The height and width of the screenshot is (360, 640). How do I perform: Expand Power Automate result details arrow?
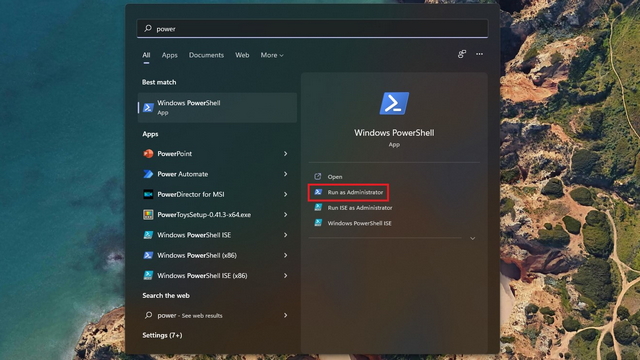(285, 174)
